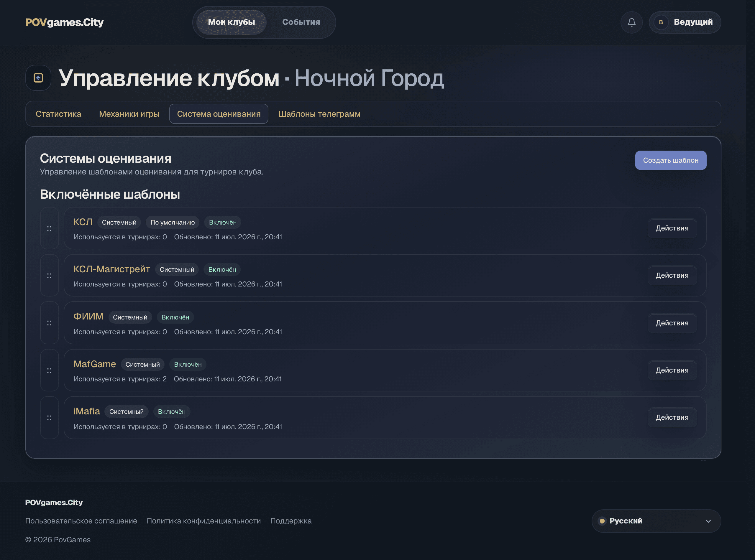The width and height of the screenshot is (755, 560).
Task: Expand language dropdown chevron in footer
Action: [708, 521]
